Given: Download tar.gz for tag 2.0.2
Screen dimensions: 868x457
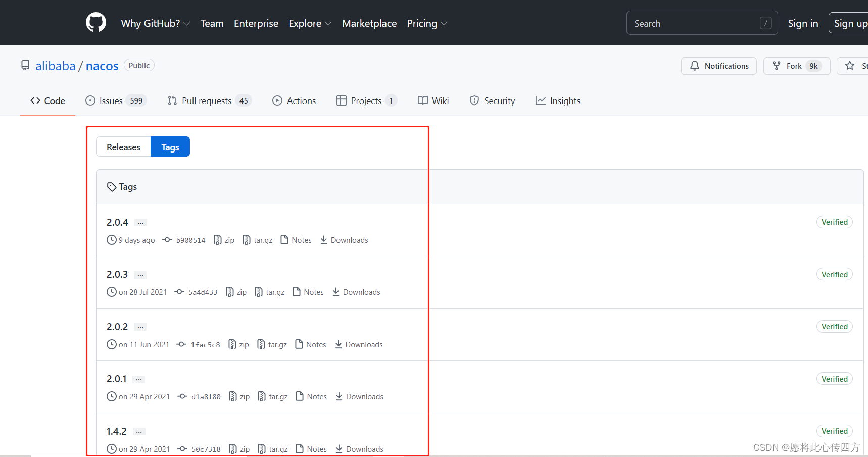Looking at the screenshot, I should pos(272,345).
